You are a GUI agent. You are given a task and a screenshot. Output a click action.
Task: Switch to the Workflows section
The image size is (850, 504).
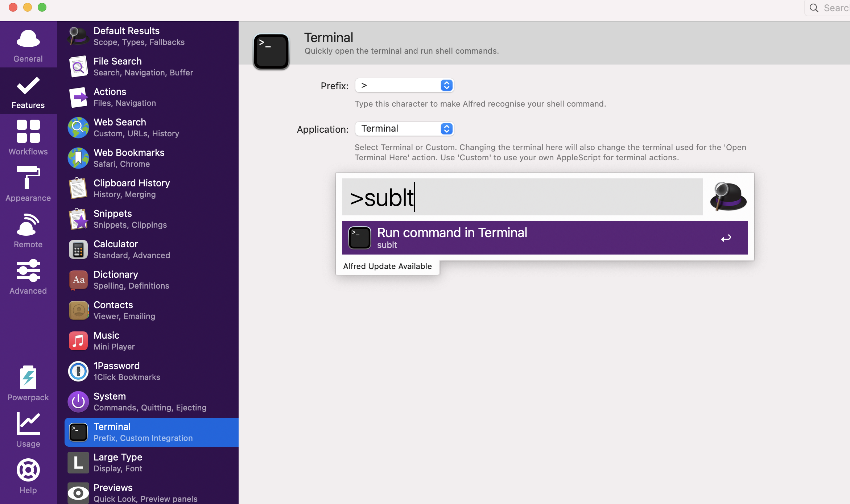28,138
